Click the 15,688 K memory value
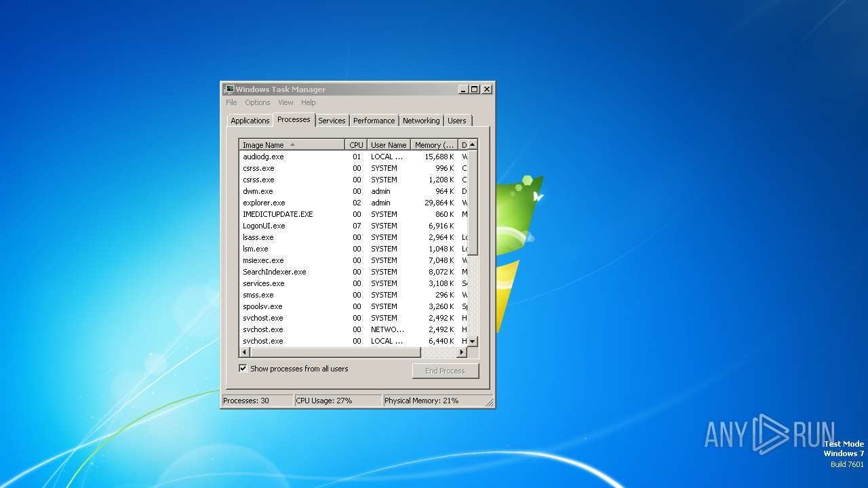Image resolution: width=868 pixels, height=488 pixels. coord(439,157)
